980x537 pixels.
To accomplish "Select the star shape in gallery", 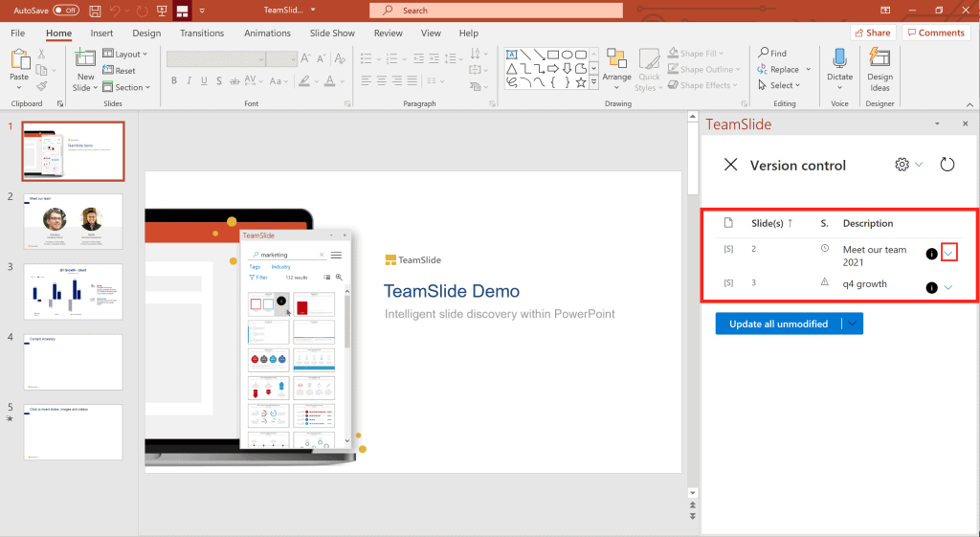I will tap(581, 82).
